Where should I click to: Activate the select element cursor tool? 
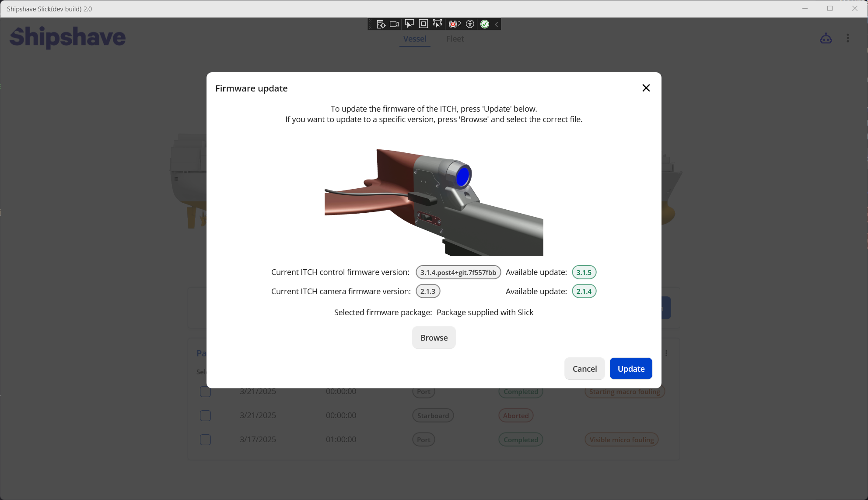(409, 24)
